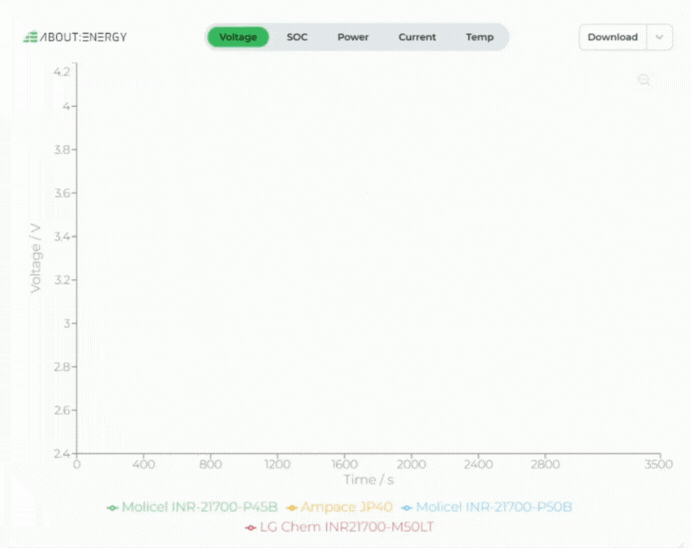Toggle Molicel INR-21700-P50B legend series
The height and width of the screenshot is (548, 692).
[486, 507]
